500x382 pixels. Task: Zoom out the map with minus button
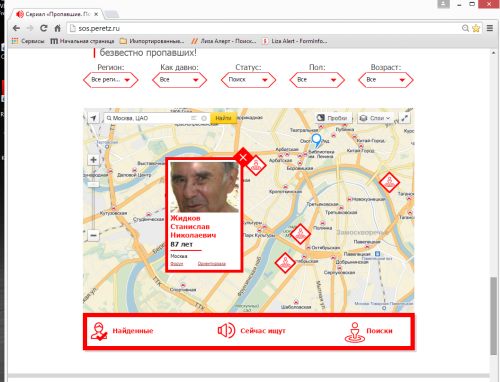click(93, 235)
